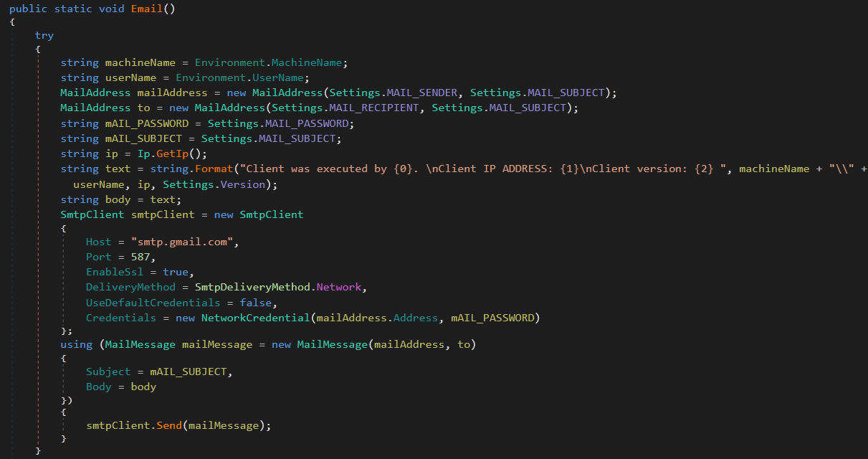This screenshot has width=868, height=459.
Task: Click the 'try' keyword
Action: coord(44,36)
